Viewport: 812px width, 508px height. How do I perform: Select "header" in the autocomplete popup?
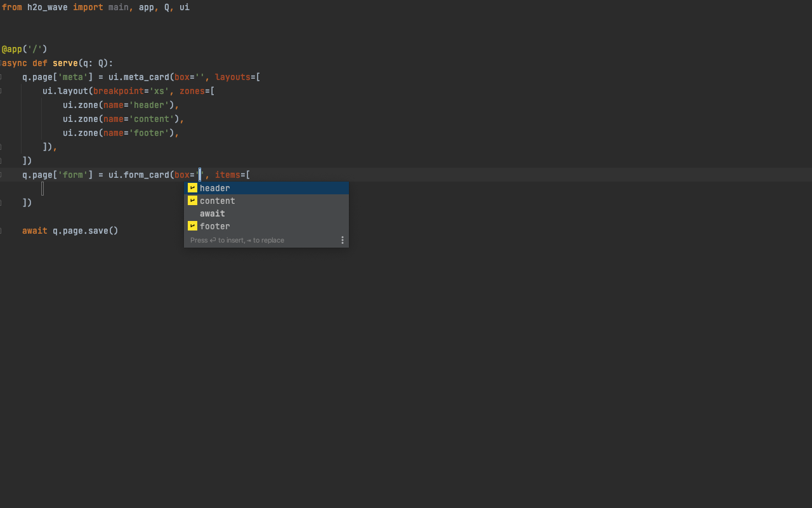point(214,188)
